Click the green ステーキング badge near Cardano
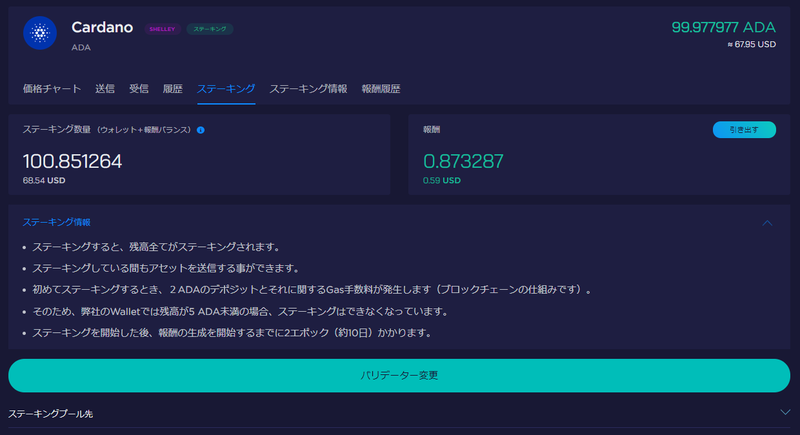Screen dimensions: 800x435 coord(210,29)
